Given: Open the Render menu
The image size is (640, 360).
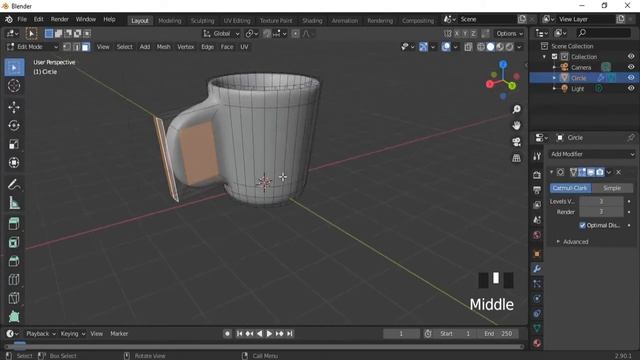Looking at the screenshot, I should 60,19.
